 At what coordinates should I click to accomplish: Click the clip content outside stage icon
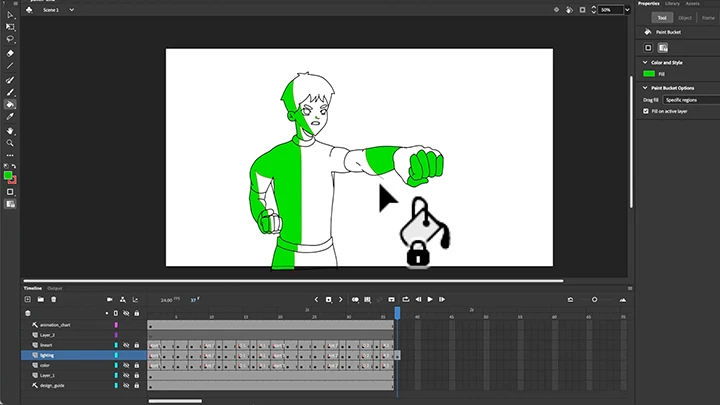(582, 10)
